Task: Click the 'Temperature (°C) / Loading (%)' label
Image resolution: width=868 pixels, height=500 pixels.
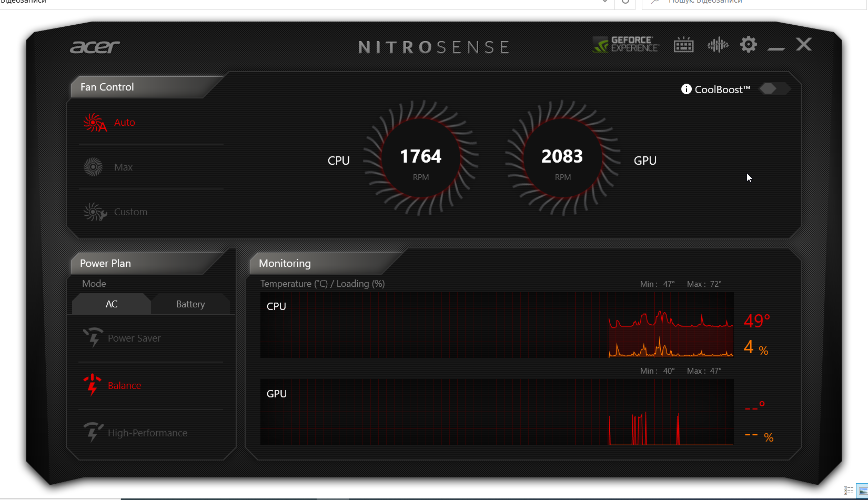Action: click(322, 284)
